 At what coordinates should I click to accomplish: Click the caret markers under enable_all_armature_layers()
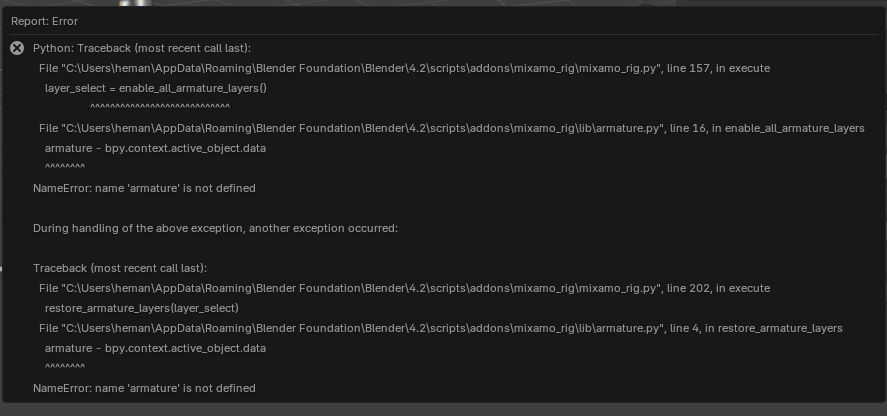coord(160,106)
